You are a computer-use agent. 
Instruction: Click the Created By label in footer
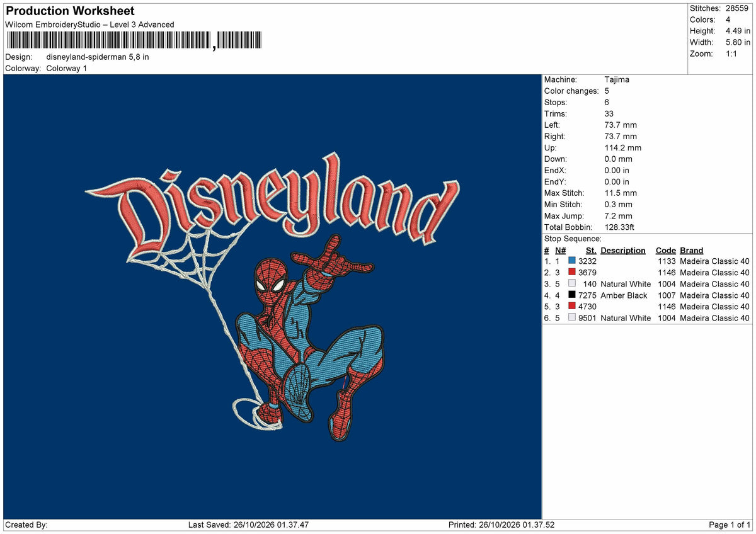pyautogui.click(x=26, y=525)
